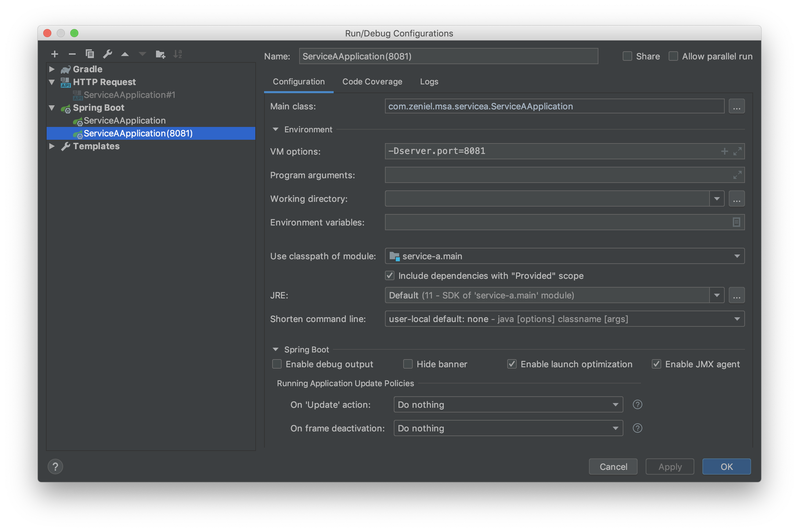Browse for Main class with ellipsis button
Screen dimensions: 799x532
[736, 107]
